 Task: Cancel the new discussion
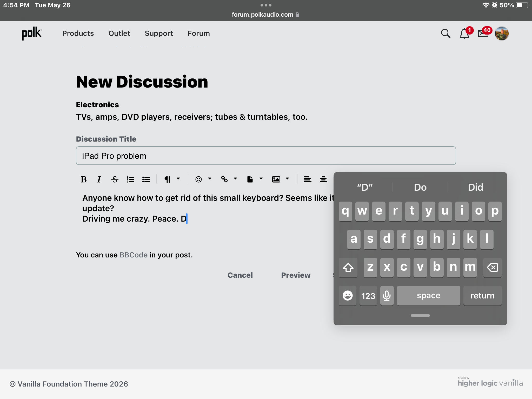pos(240,275)
